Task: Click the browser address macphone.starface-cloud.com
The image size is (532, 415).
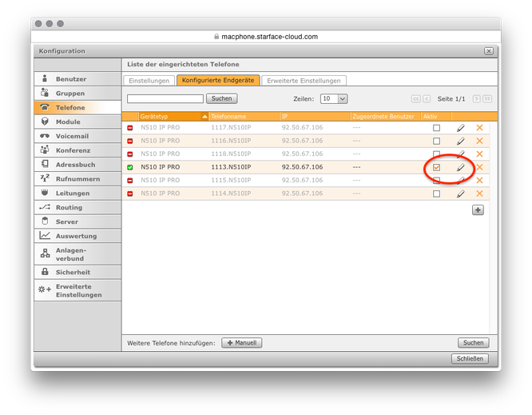Action: pos(269,37)
